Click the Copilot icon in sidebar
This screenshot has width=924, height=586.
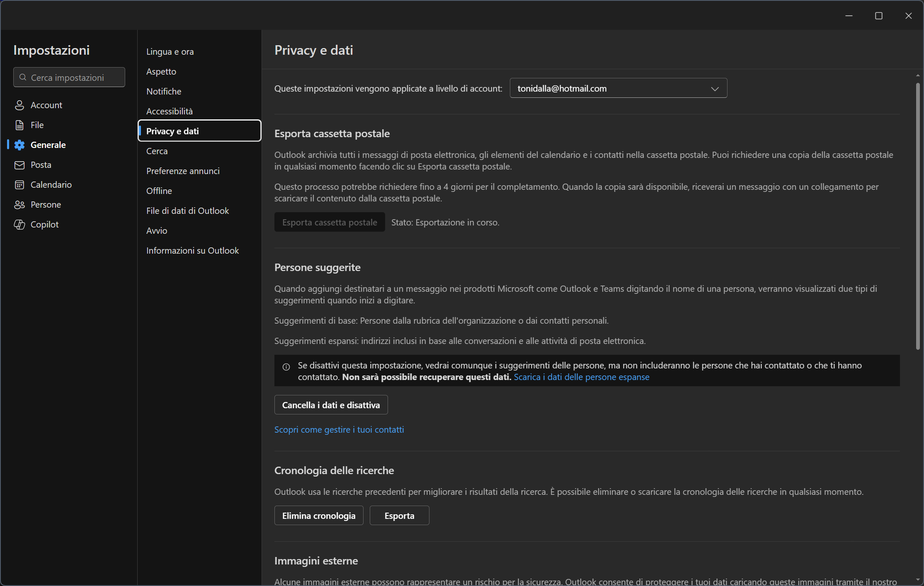click(19, 225)
